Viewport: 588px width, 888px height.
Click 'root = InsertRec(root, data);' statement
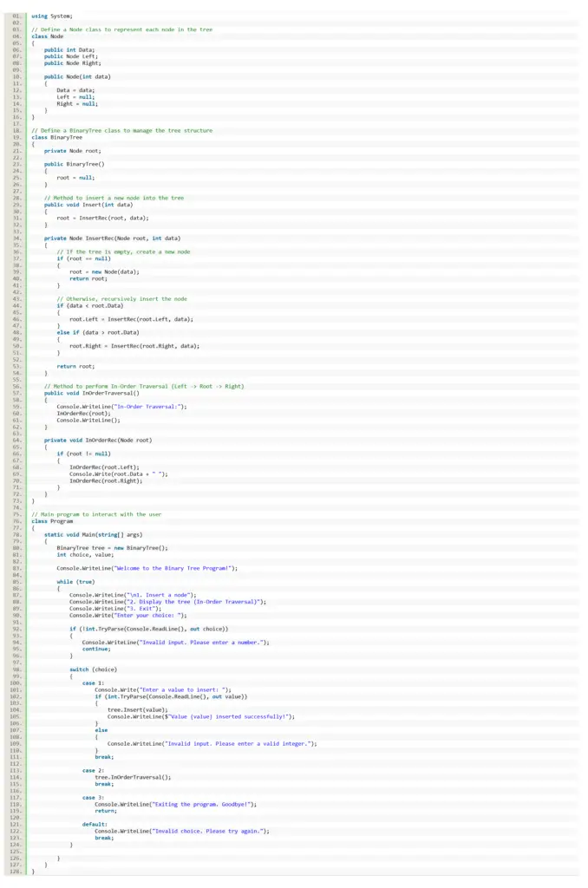pyautogui.click(x=102, y=218)
